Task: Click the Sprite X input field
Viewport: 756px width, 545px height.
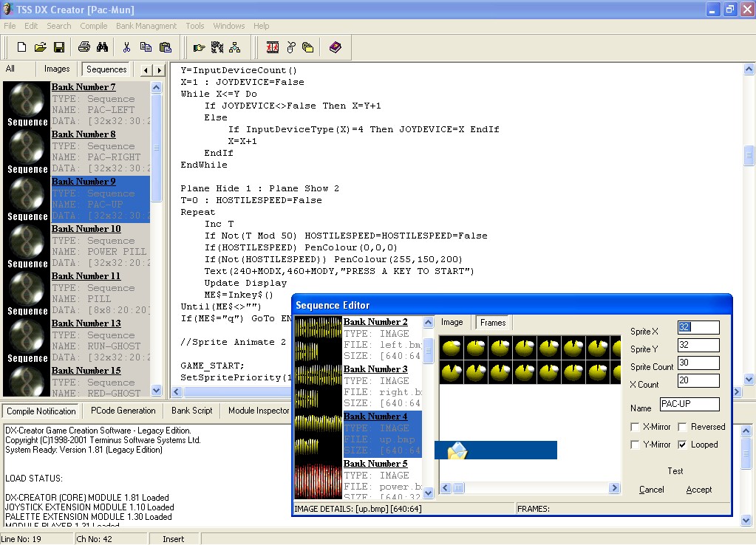Action: [x=698, y=327]
